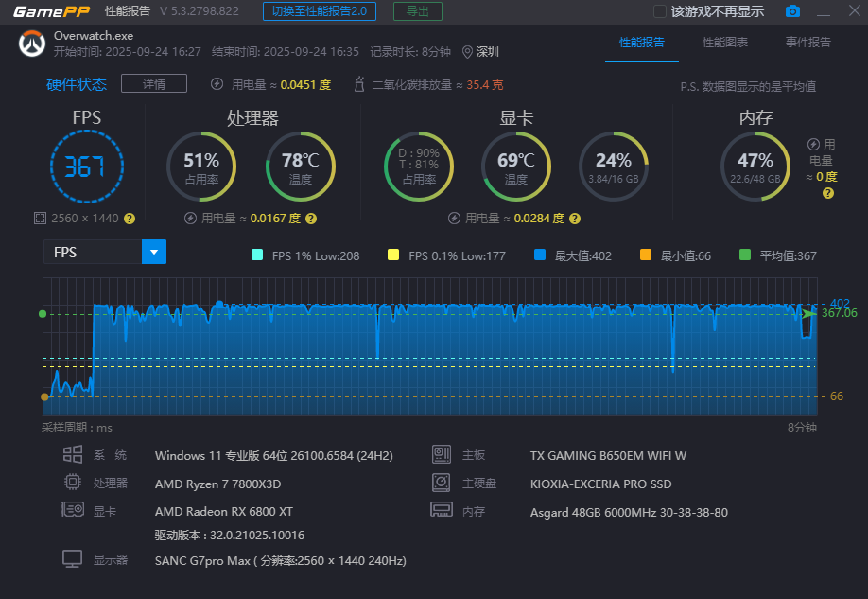This screenshot has height=599, width=868.
Task: Click the CO2 emission bottle icon
Action: [x=359, y=85]
